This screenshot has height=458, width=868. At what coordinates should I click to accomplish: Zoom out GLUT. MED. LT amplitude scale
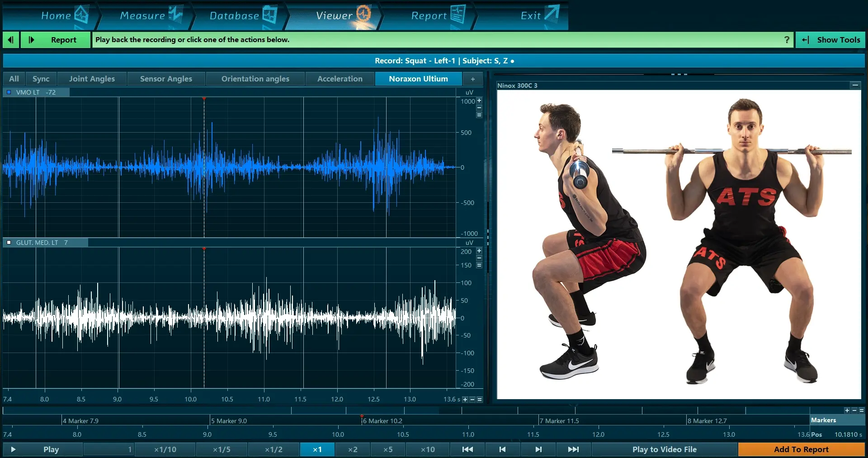click(x=479, y=258)
